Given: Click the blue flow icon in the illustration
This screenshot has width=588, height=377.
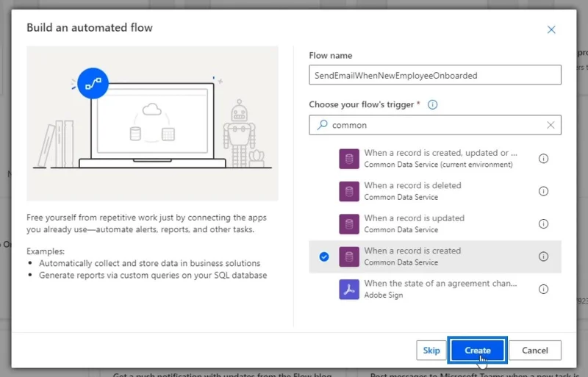Looking at the screenshot, I should [93, 83].
